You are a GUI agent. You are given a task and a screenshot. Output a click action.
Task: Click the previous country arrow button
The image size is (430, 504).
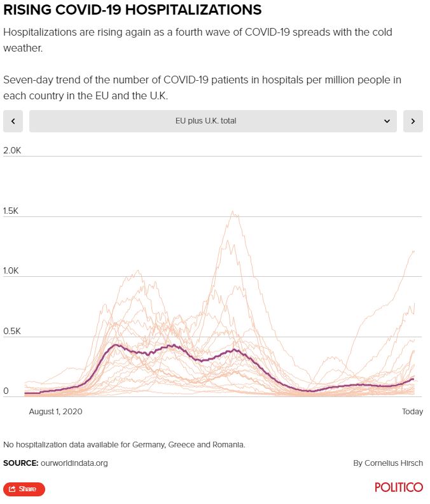[x=13, y=121]
